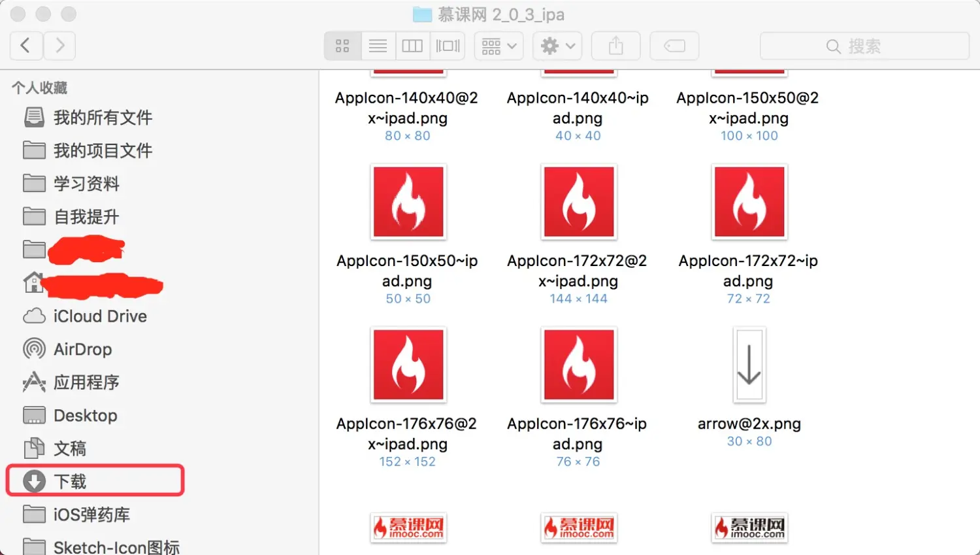Select 我的所有文件 in the sidebar

tap(103, 118)
